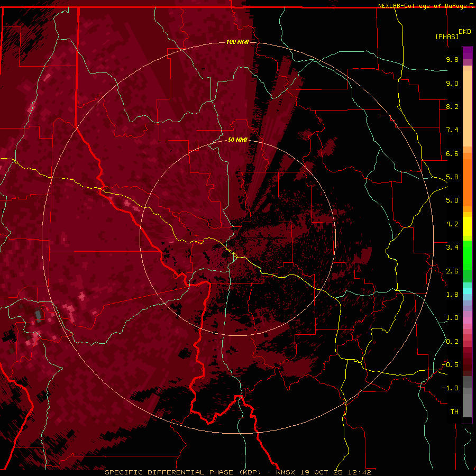The width and height of the screenshot is (476, 476).
Task: Click the SPECIFIC DIFFERENTIAL PHASE (KDP) title text
Action: coord(183,472)
